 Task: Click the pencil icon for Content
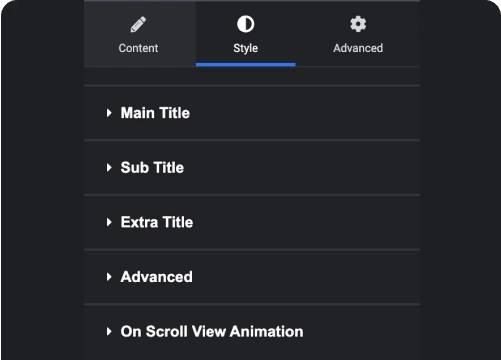(x=138, y=24)
